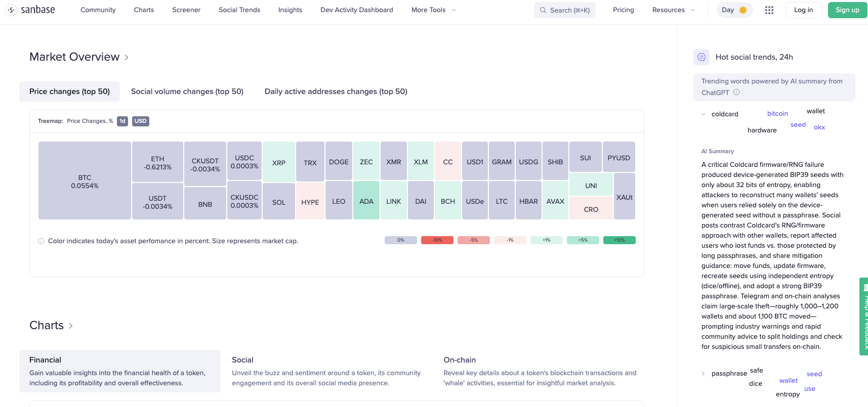Image resolution: width=868 pixels, height=407 pixels.
Task: Go to the Insights nav item
Action: (291, 10)
